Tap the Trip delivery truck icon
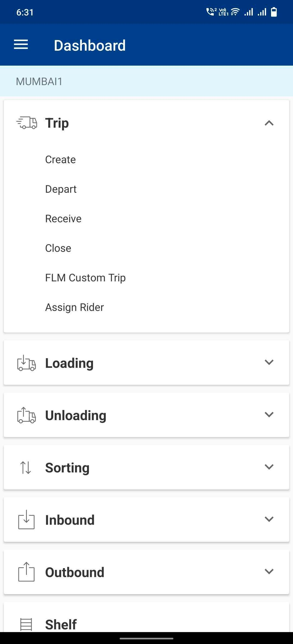 pyautogui.click(x=27, y=123)
